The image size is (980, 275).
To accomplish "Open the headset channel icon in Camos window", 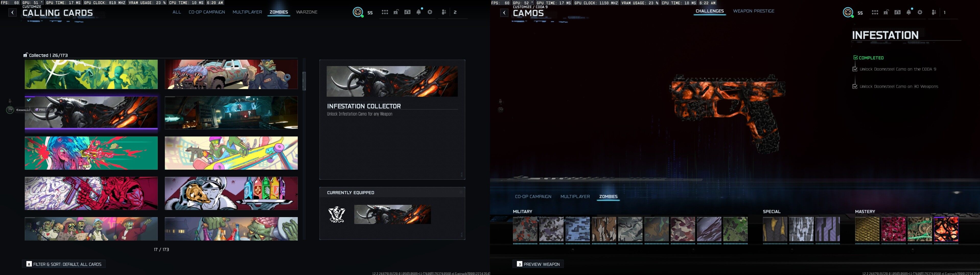I will 897,12.
